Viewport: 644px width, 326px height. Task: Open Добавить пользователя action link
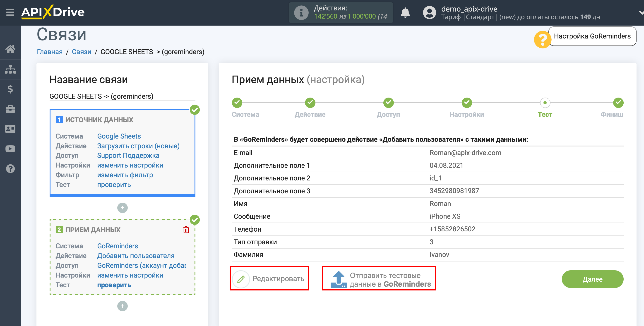[x=136, y=256]
